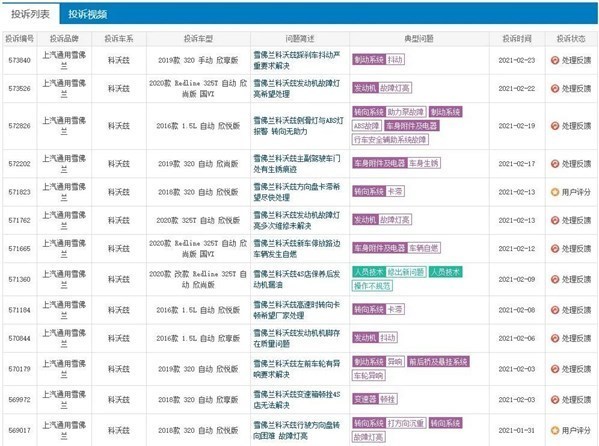The height and width of the screenshot is (446, 599).
Task: Click the status icon in row 571665
Action: (555, 248)
